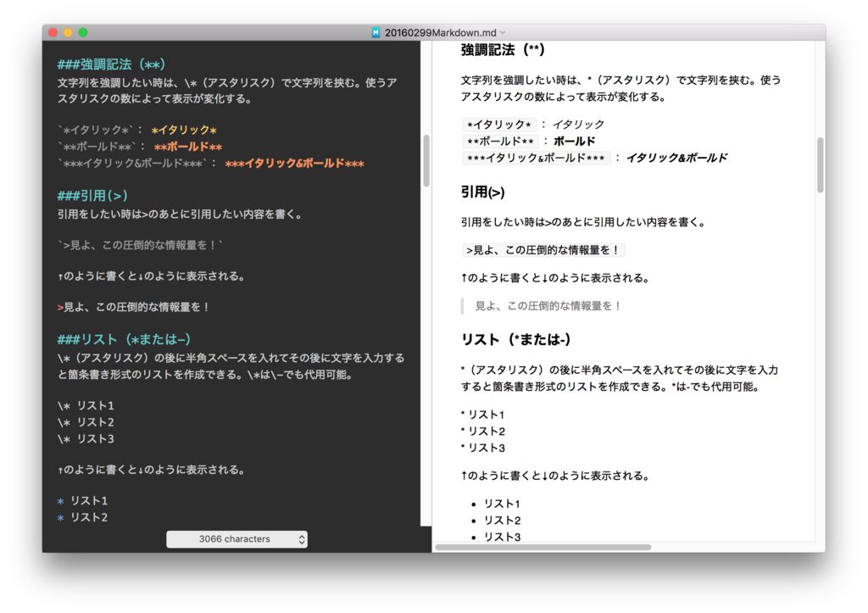The image size is (868, 613).
Task: Click preview line * リスト1 plain text
Action: click(x=482, y=415)
